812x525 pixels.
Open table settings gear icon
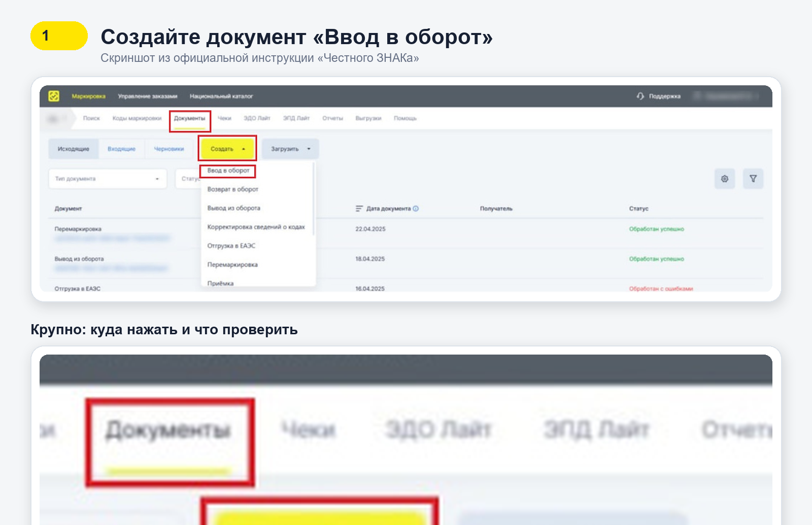click(x=725, y=179)
